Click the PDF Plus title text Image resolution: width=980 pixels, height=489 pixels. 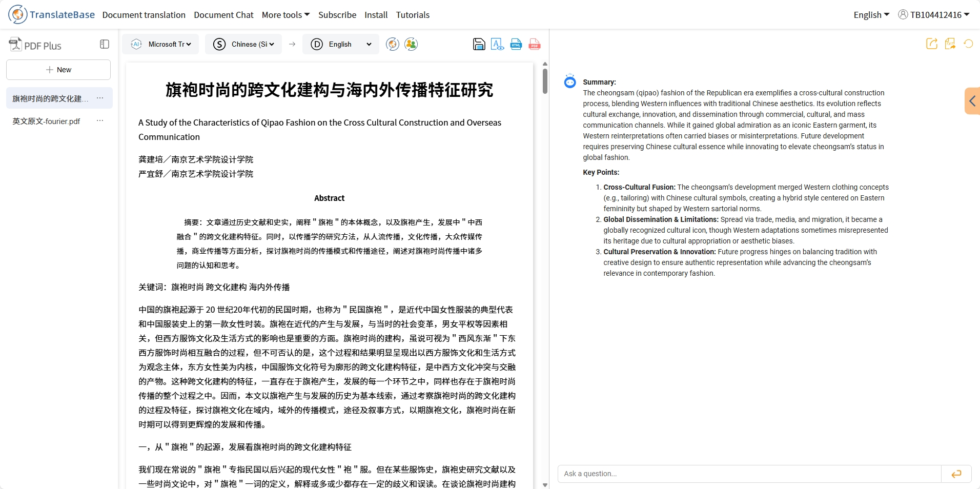43,46
